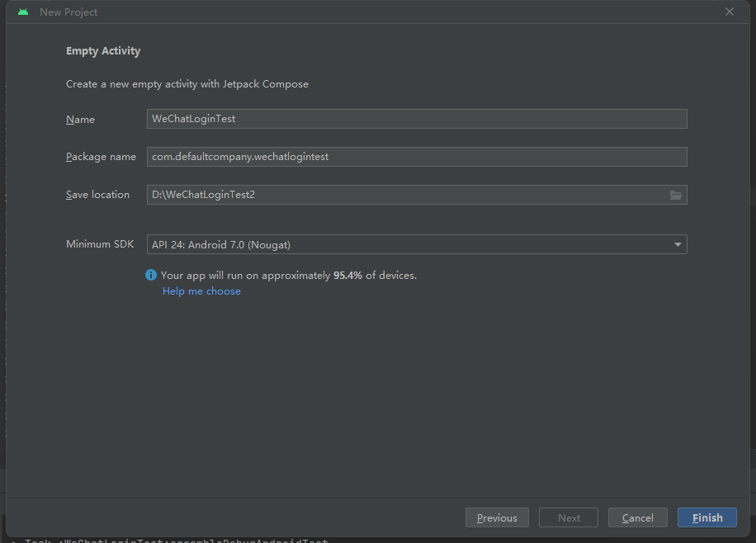
Task: Click the disabled Next button
Action: point(569,517)
